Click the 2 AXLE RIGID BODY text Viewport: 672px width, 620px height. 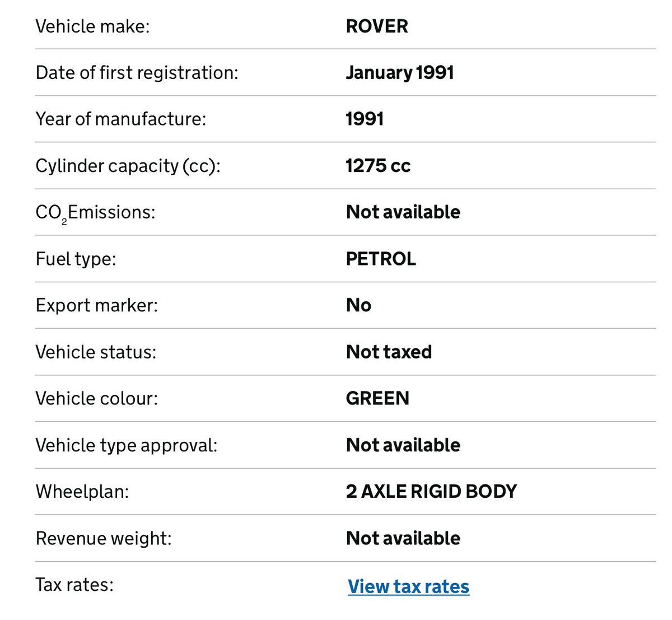tap(431, 491)
